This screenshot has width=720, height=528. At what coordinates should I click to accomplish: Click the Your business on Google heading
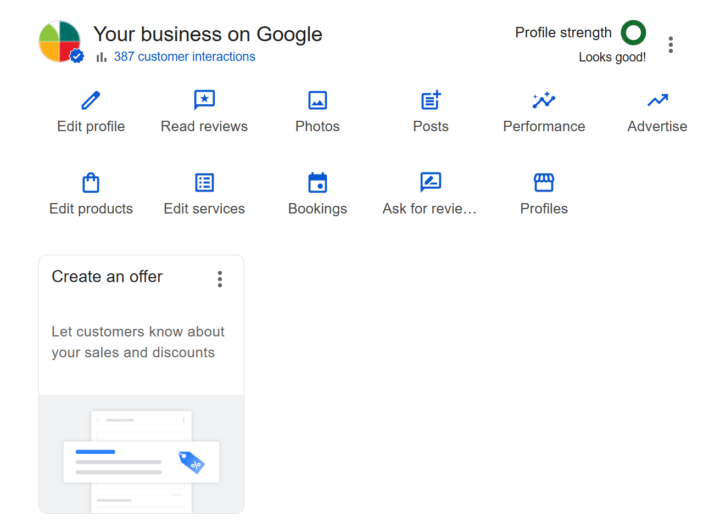[208, 34]
